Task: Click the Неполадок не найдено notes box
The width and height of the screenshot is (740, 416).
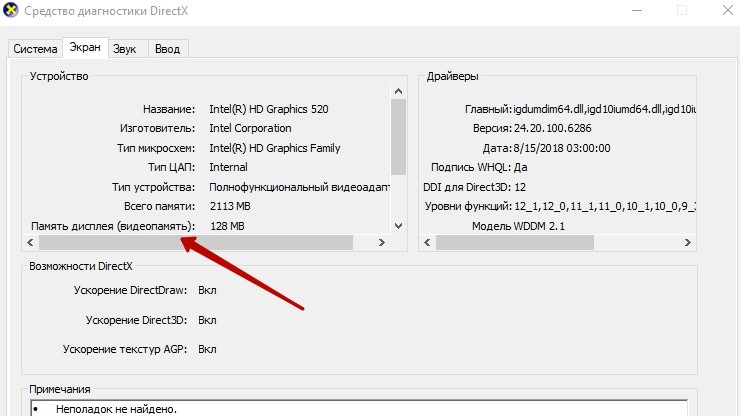Action: [x=359, y=408]
